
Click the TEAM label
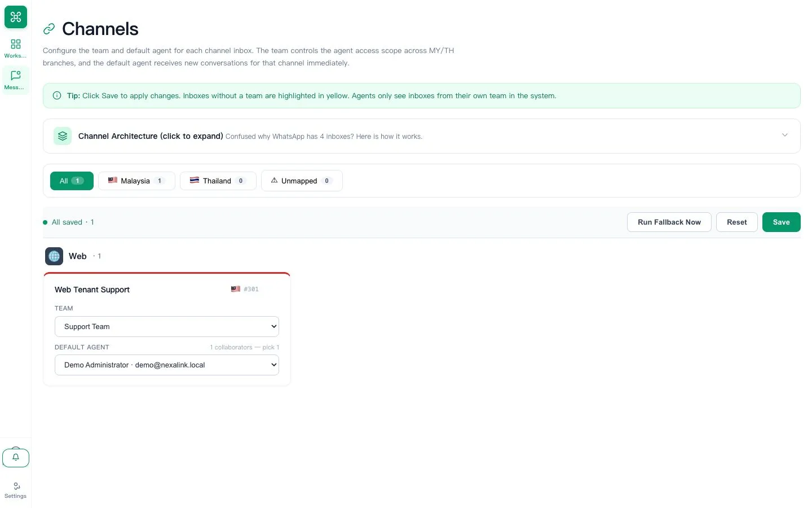point(64,308)
